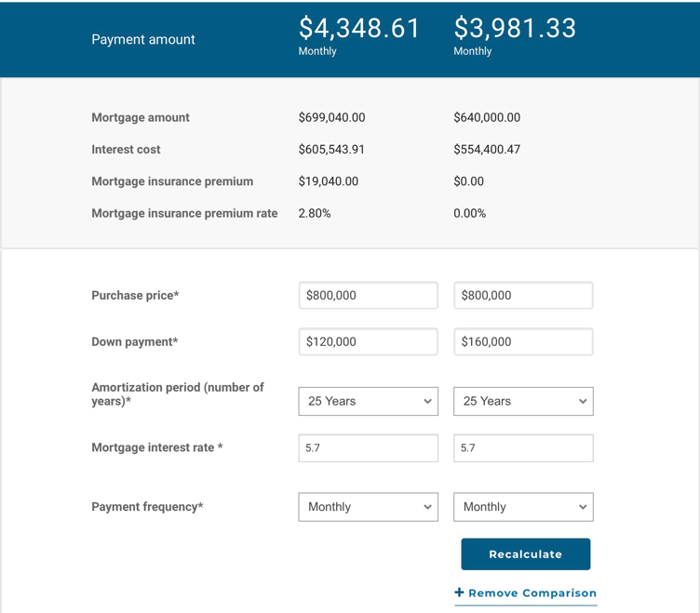Focus first mortgage interest rate field
This screenshot has height=613, width=700.
pos(368,448)
